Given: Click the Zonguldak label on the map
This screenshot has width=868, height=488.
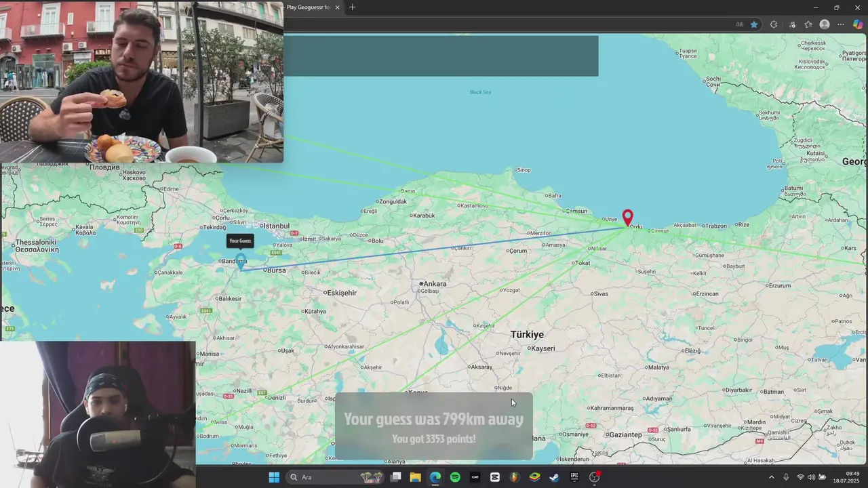Looking at the screenshot, I should [x=393, y=201].
